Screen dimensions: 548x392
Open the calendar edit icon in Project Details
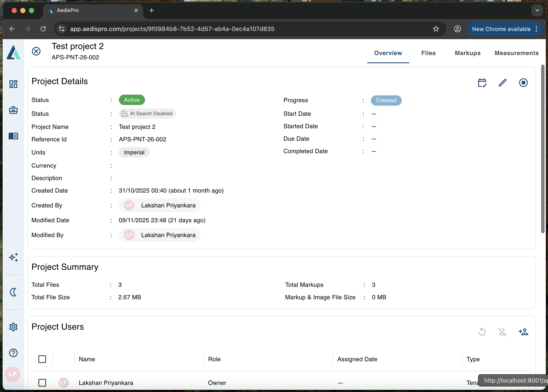[x=482, y=82]
